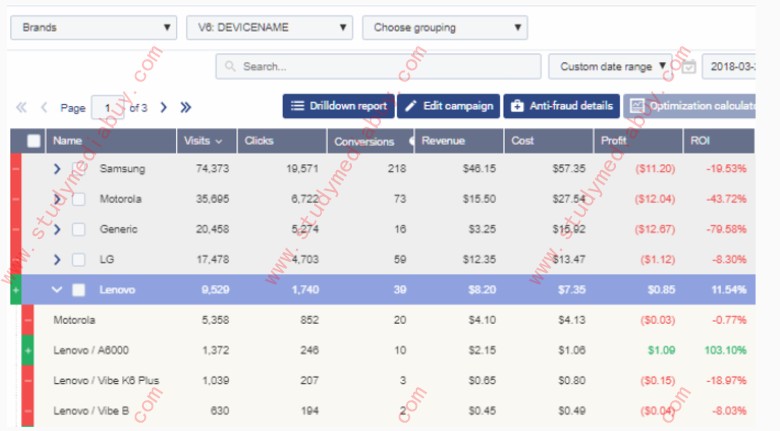
Task: Open Custom date range dropdown
Action: click(x=610, y=67)
